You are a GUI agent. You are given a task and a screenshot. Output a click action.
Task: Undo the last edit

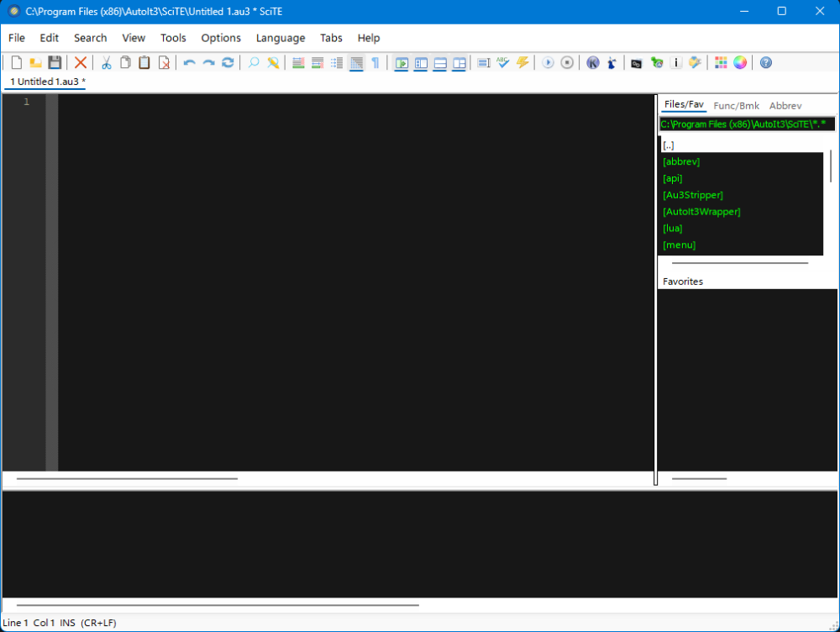189,63
